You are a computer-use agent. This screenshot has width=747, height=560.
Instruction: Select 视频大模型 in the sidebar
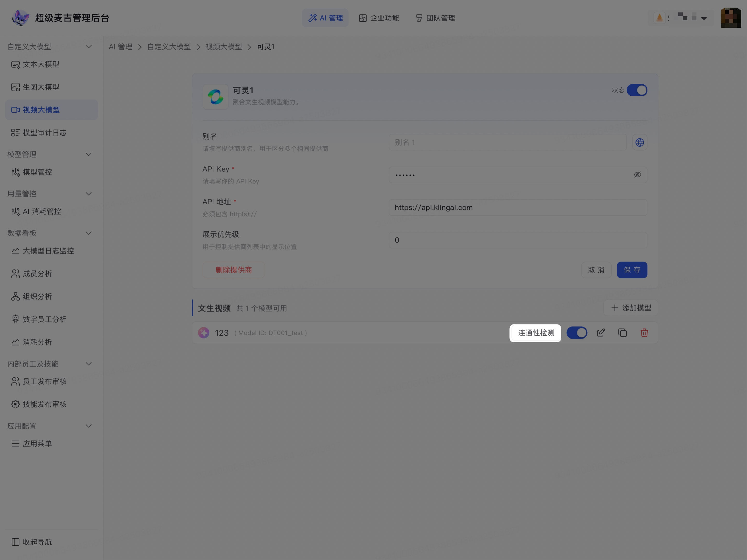(51, 110)
